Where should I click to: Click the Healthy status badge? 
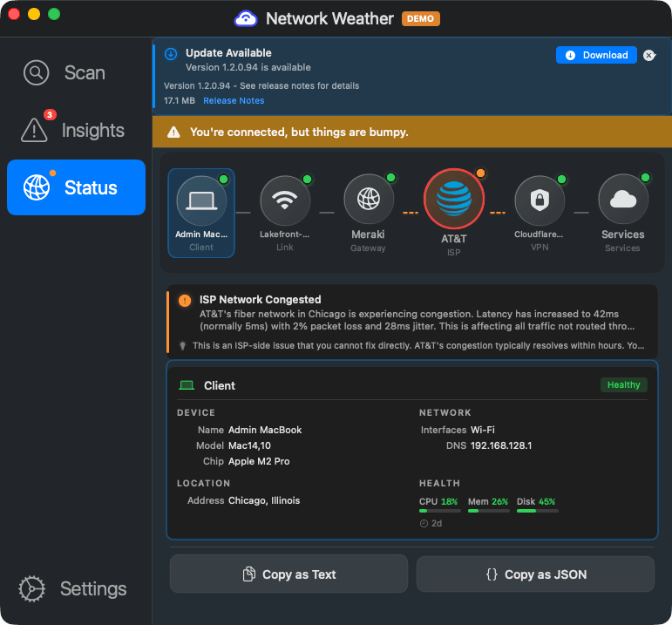[x=623, y=385]
